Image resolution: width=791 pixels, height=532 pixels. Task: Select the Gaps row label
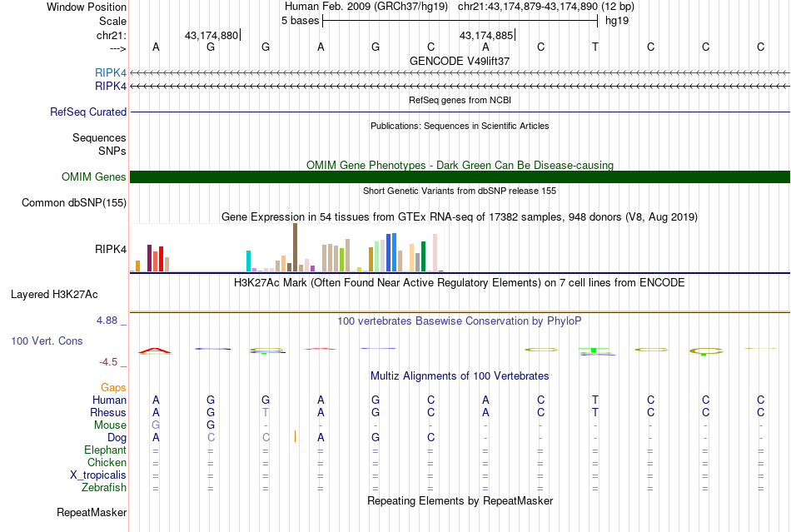click(x=113, y=387)
